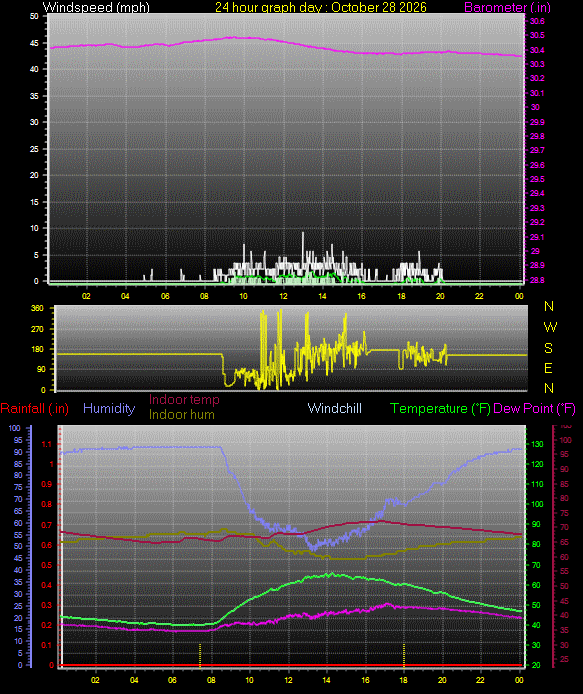This screenshot has height=694, width=583.
Task: Click the 'Rainfall (.in)' legend label
Action: pyautogui.click(x=35, y=408)
